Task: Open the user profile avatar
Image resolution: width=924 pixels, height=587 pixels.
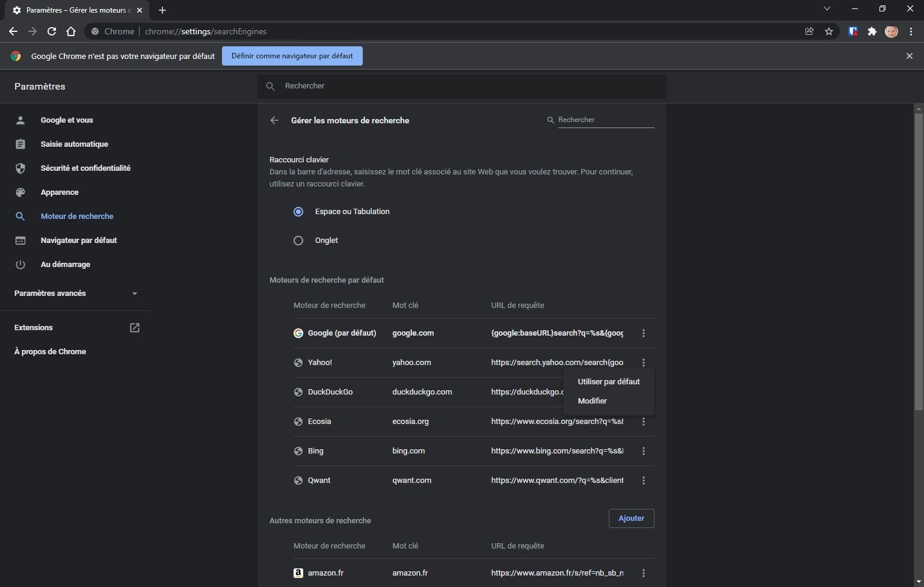Action: [x=892, y=31]
